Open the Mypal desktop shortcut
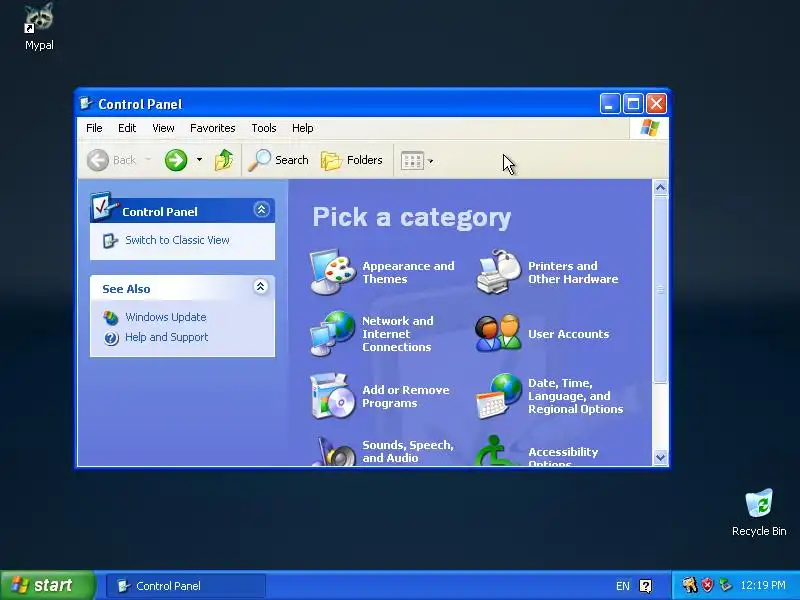 click(39, 26)
